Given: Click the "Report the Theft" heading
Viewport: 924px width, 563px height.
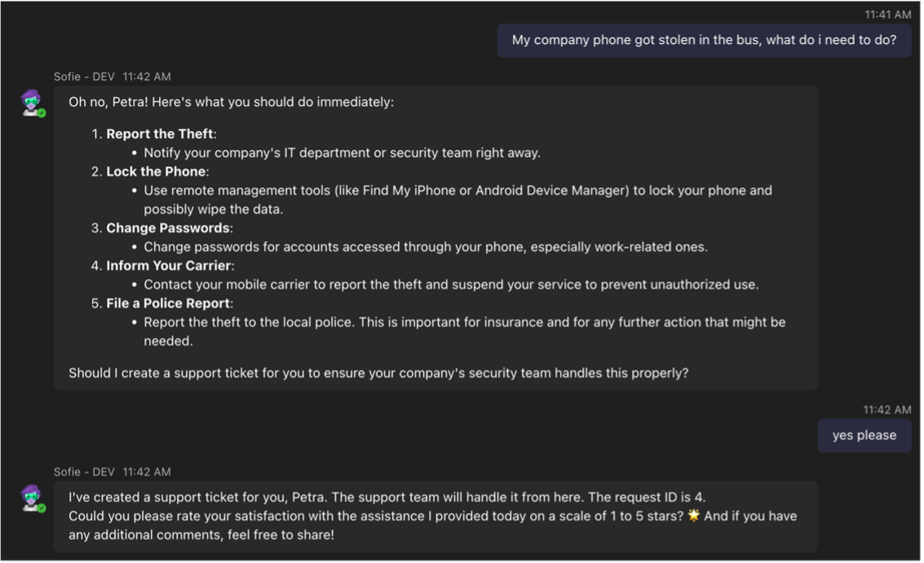Looking at the screenshot, I should 160,134.
